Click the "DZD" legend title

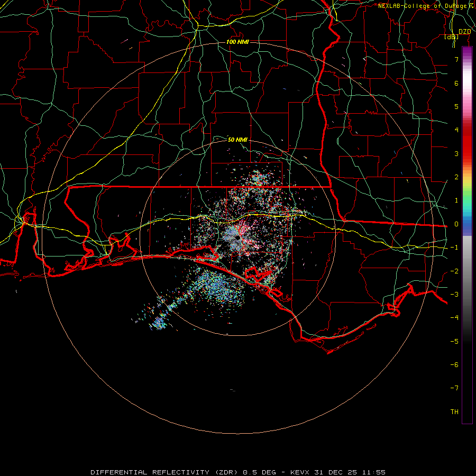coord(464,32)
